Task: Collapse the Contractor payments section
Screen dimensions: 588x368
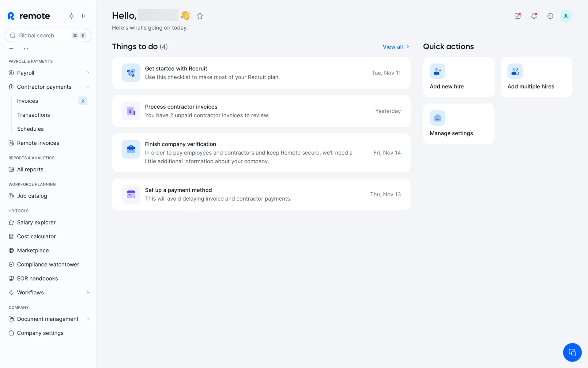Action: [88, 87]
